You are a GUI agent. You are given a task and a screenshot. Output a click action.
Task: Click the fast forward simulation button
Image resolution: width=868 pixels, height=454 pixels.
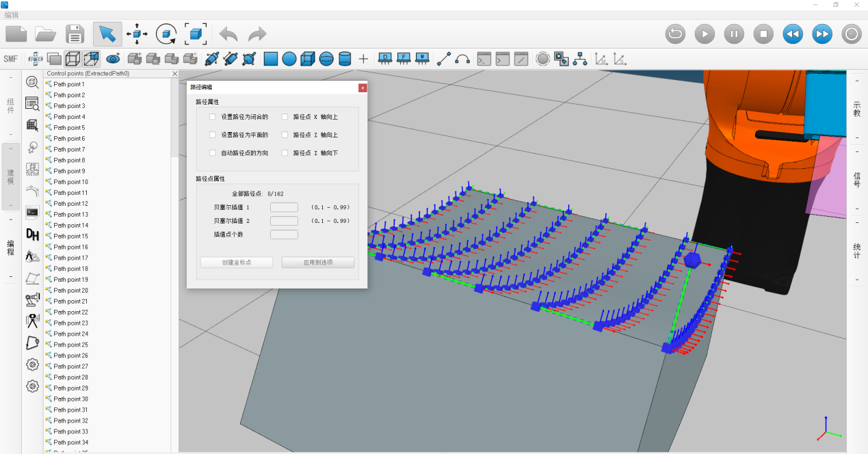822,34
